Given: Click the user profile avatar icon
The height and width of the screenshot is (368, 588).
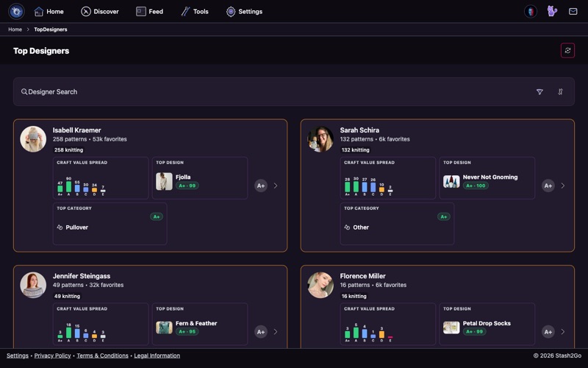Looking at the screenshot, I should (x=531, y=11).
